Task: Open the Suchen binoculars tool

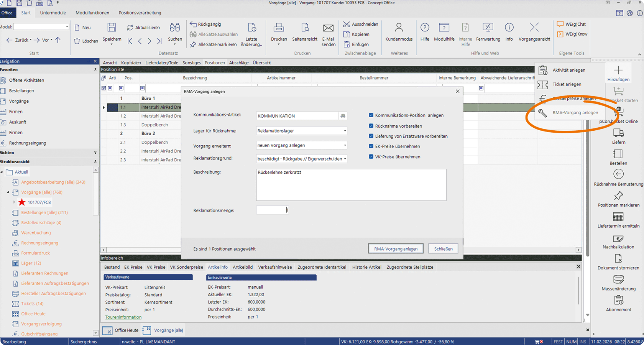Action: tap(175, 28)
